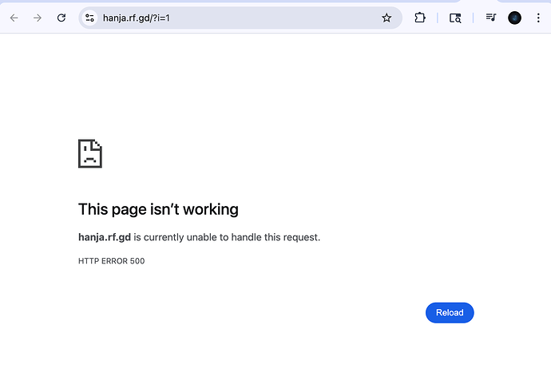
Task: Open the three-dot Chrome menu
Action: click(537, 18)
